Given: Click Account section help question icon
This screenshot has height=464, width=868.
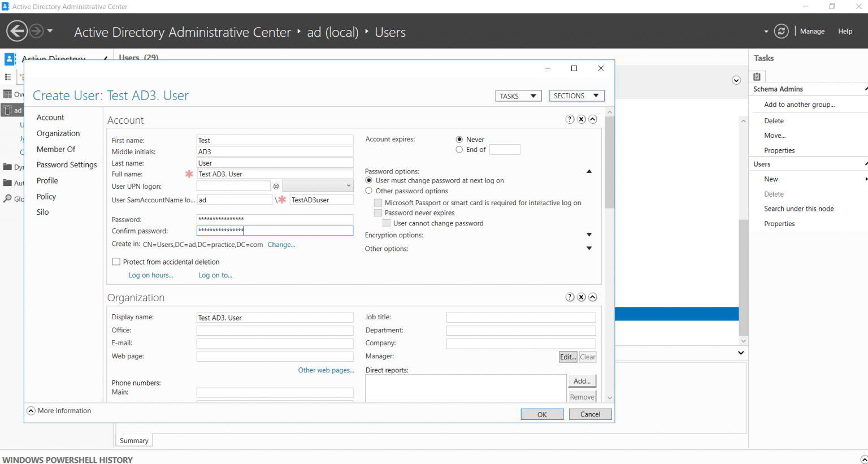Looking at the screenshot, I should [x=570, y=119].
